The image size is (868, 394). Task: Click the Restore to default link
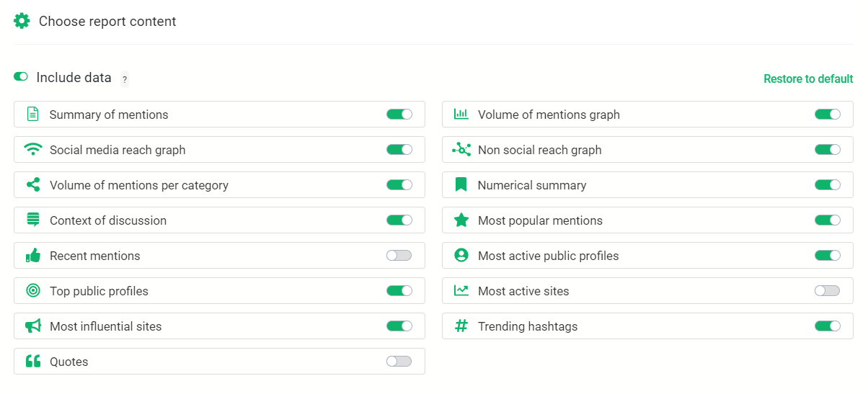[x=808, y=79]
